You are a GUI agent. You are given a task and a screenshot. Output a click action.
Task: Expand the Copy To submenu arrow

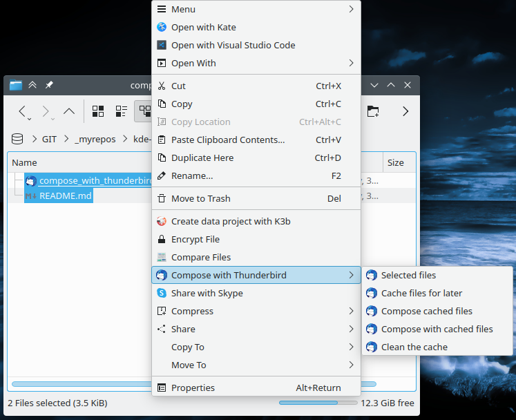point(351,347)
